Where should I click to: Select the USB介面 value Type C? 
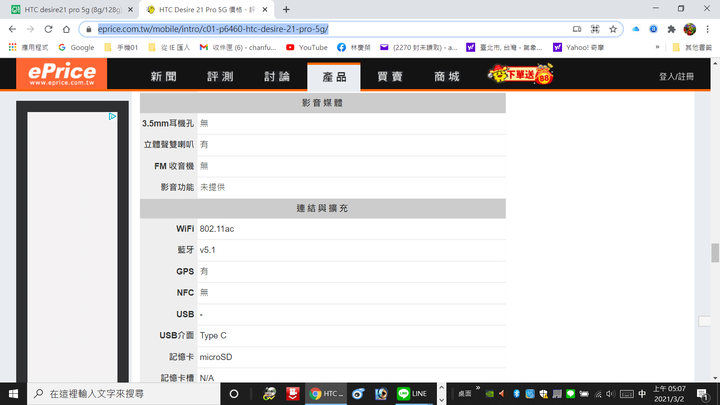pos(213,336)
